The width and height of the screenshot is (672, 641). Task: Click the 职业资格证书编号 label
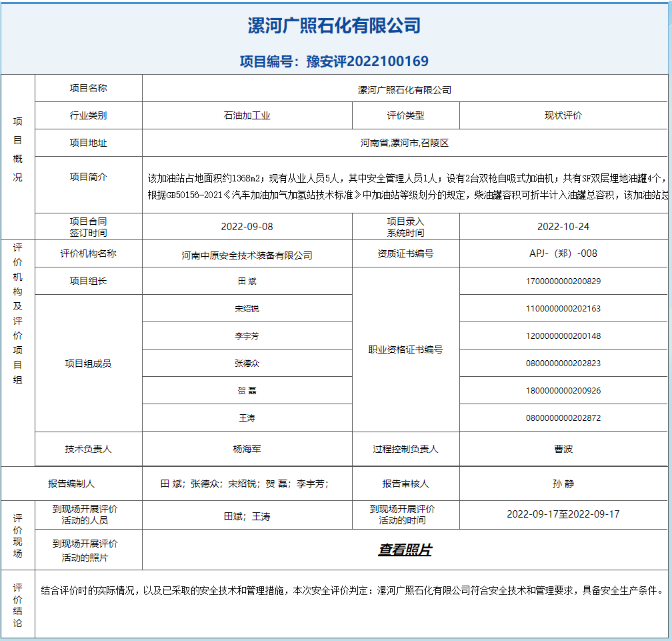tap(405, 350)
